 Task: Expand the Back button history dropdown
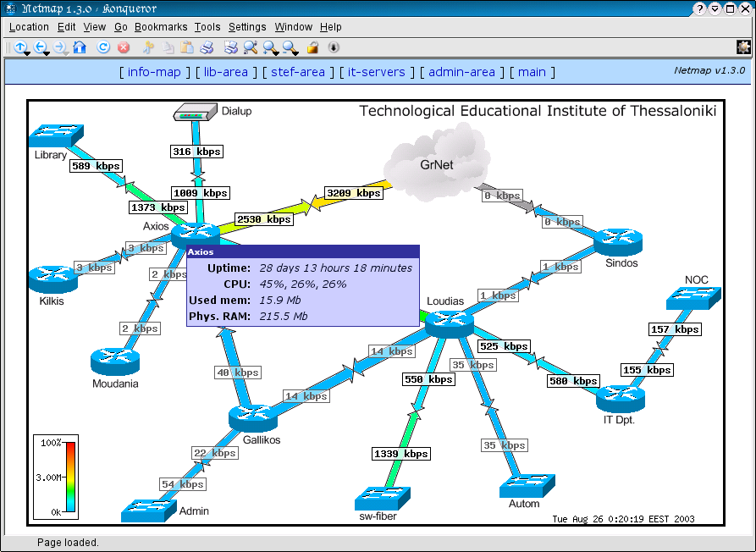(x=47, y=54)
